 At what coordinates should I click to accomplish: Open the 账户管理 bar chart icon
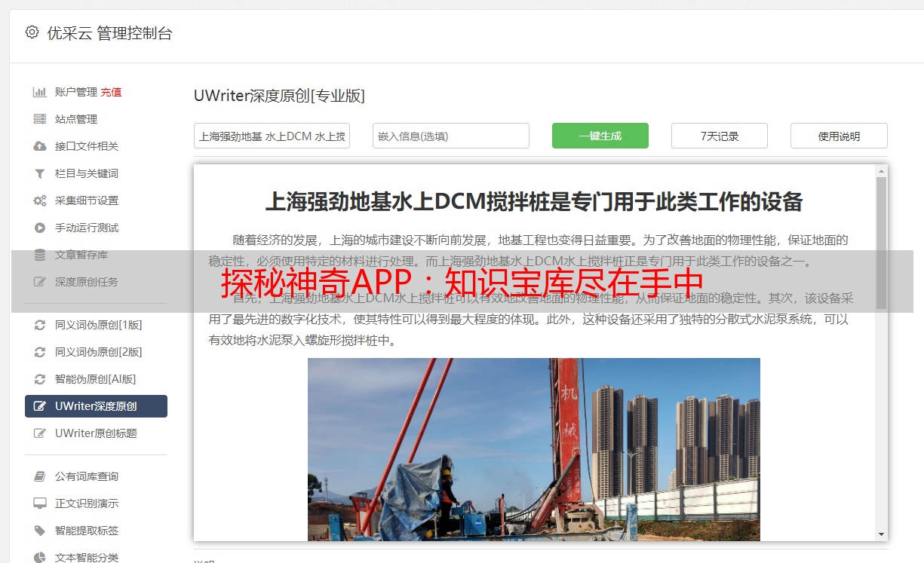tap(40, 92)
